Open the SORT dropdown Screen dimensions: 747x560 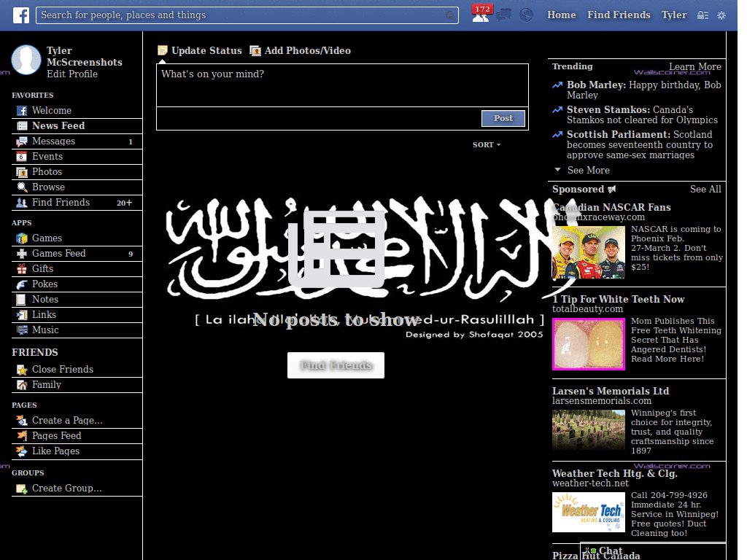(x=487, y=145)
